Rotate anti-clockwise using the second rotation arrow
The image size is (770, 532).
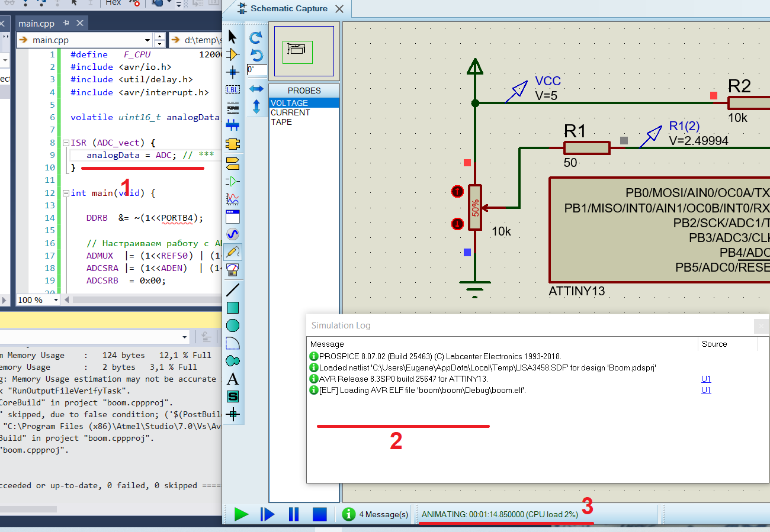click(x=256, y=55)
